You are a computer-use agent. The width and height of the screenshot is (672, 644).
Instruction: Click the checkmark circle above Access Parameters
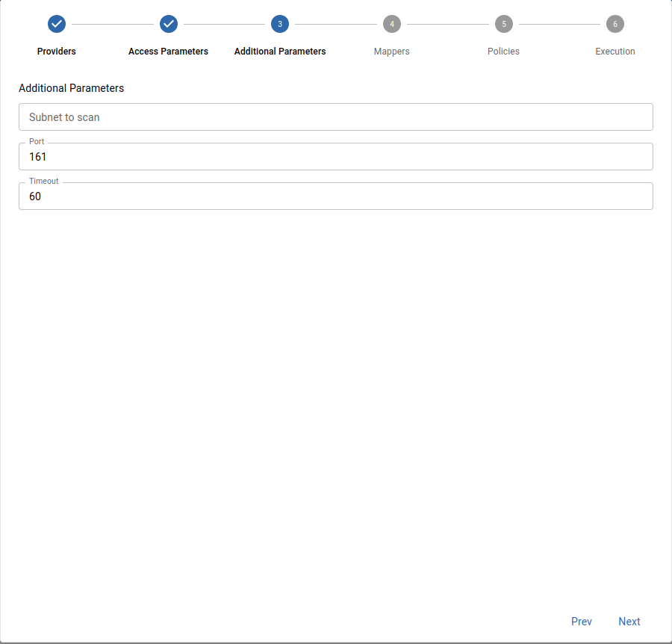pos(169,24)
